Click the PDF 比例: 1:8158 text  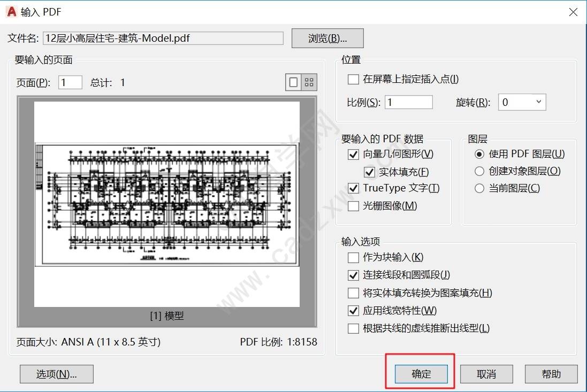[x=279, y=342]
